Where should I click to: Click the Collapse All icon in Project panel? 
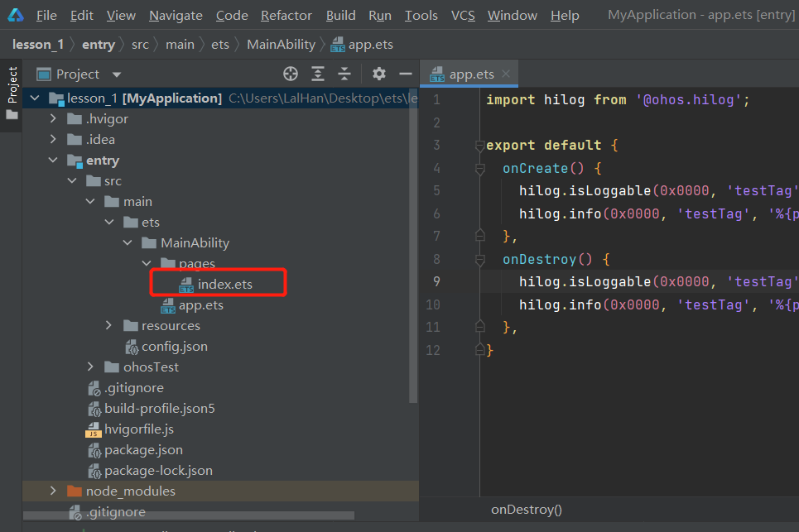point(344,74)
